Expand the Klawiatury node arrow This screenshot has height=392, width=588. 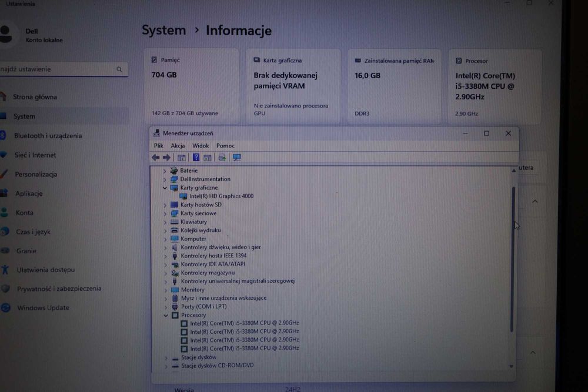tap(165, 222)
